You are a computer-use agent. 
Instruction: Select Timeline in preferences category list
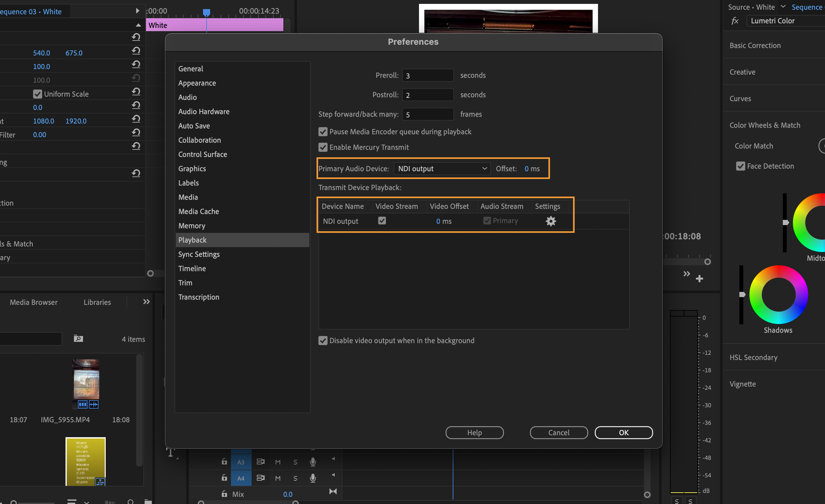[x=192, y=269]
